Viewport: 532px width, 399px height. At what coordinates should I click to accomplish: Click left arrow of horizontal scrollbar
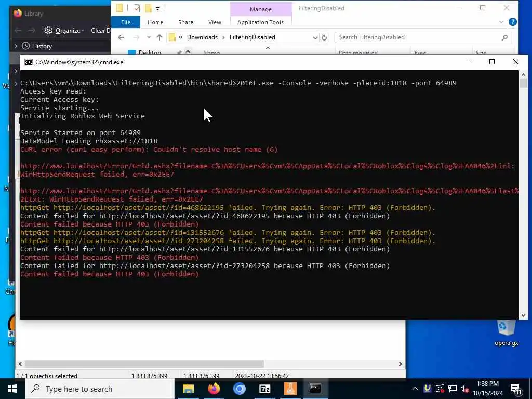[x=20, y=364]
